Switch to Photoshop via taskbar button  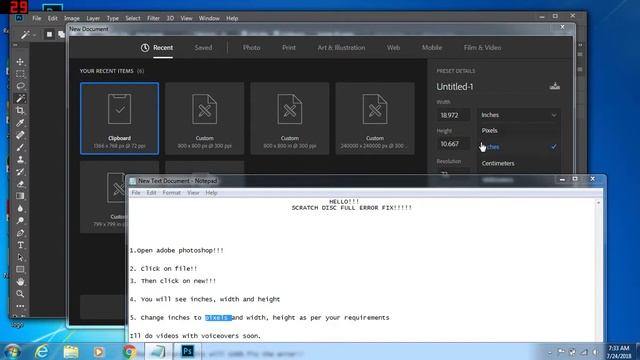tap(187, 351)
